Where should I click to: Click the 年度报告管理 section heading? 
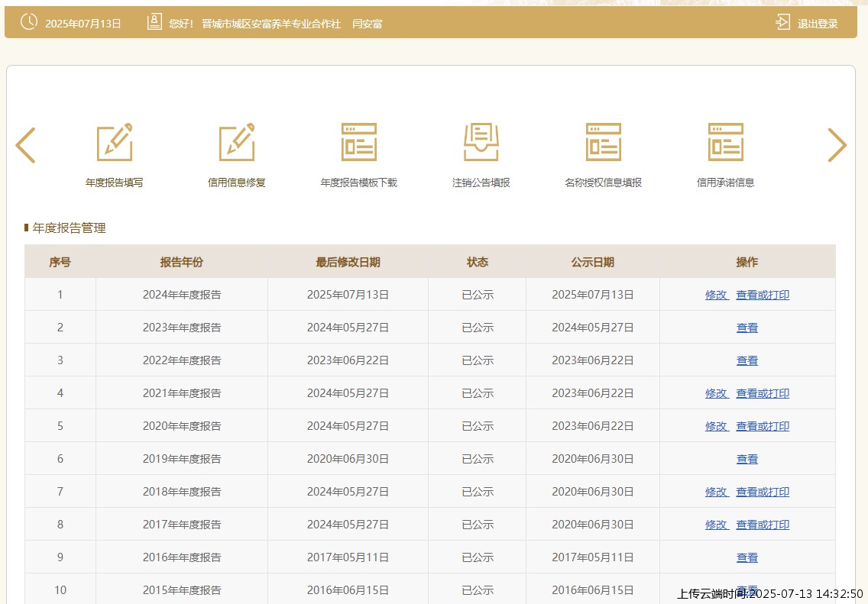click(70, 228)
